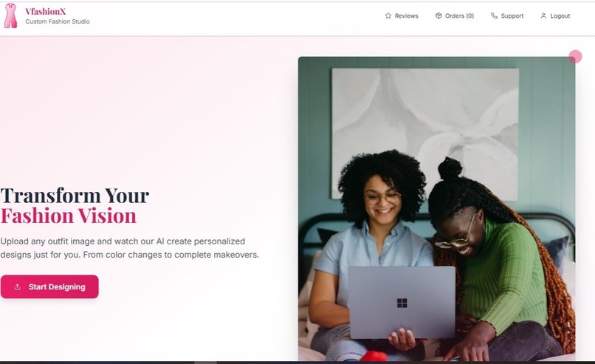Click the pink circle at image corner

[575, 57]
